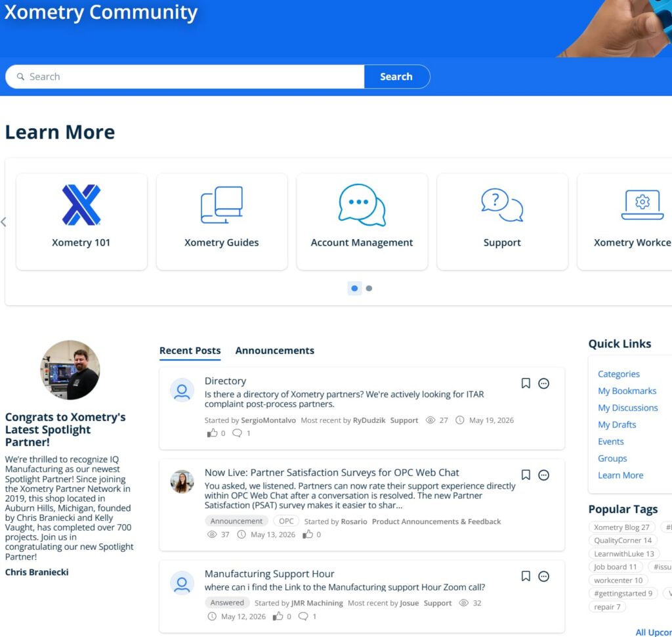Click Chris Braniecki name link
This screenshot has height=637, width=672.
point(37,572)
